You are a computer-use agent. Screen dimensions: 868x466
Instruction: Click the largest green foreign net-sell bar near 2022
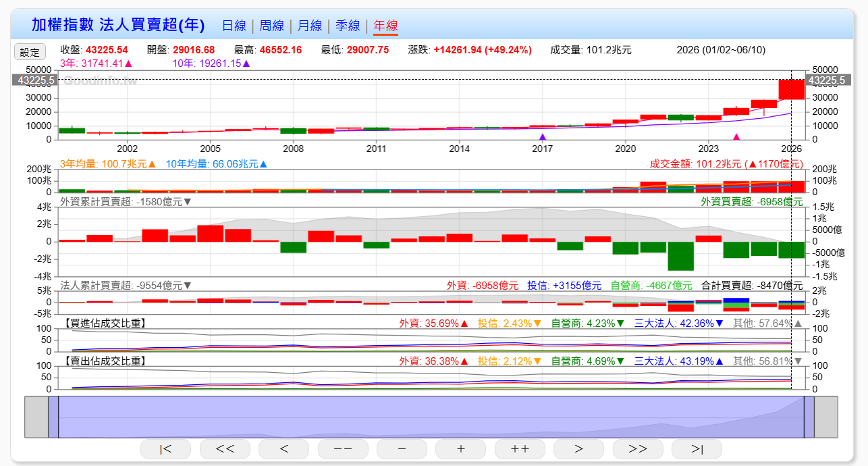tap(681, 255)
